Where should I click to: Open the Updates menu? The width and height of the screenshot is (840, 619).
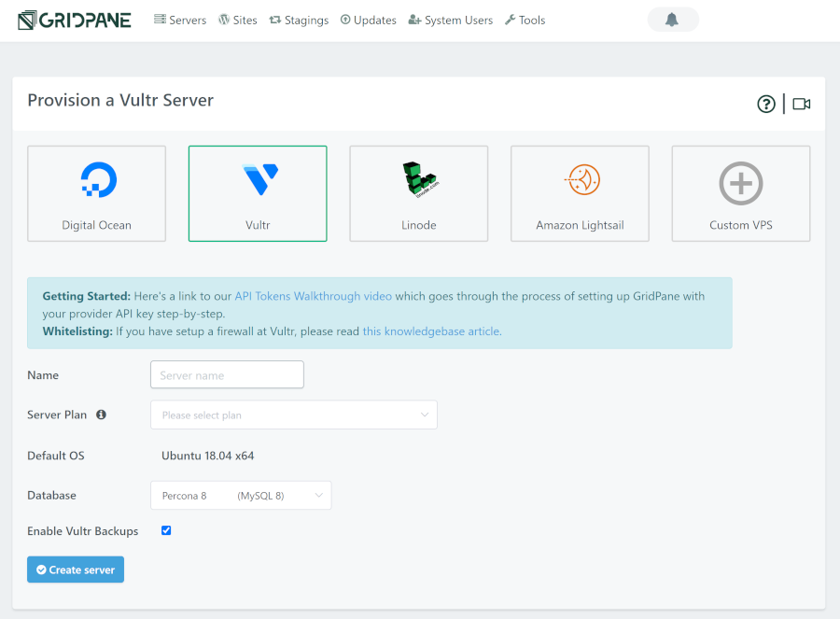369,20
